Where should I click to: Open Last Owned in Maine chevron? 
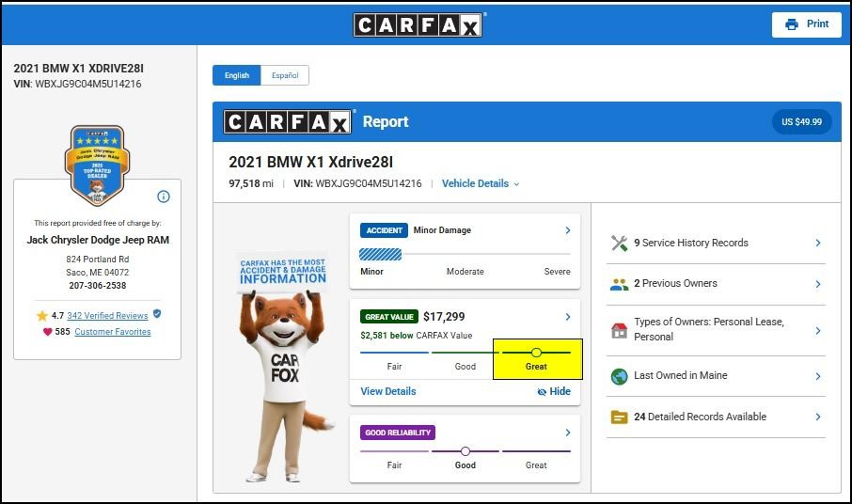click(x=818, y=376)
